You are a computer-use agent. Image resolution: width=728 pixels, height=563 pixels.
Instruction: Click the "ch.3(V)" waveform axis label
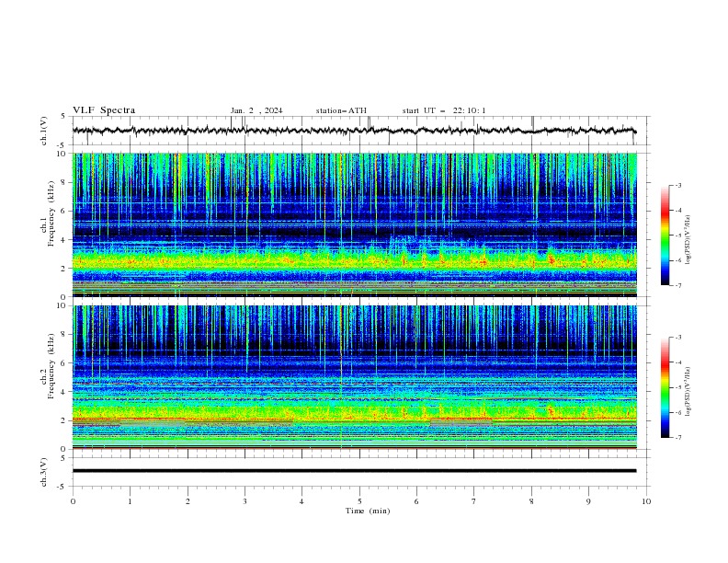pos(44,472)
